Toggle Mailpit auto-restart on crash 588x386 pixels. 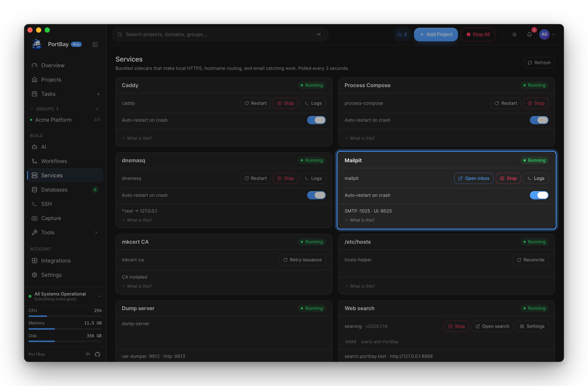[539, 195]
